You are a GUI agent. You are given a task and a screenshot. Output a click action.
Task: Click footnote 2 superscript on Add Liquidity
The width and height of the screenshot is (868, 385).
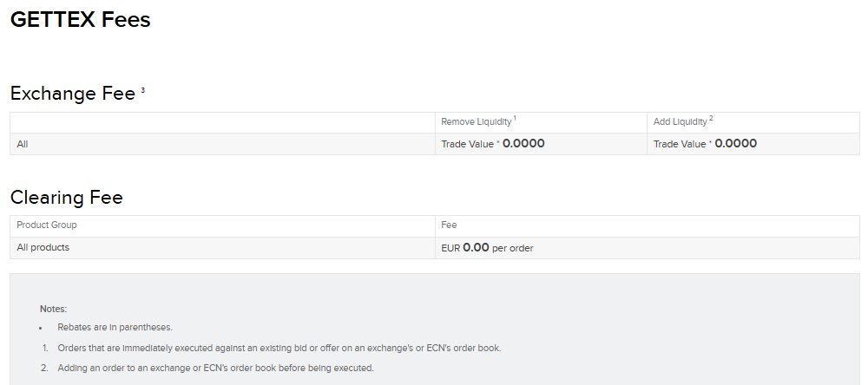pyautogui.click(x=711, y=118)
